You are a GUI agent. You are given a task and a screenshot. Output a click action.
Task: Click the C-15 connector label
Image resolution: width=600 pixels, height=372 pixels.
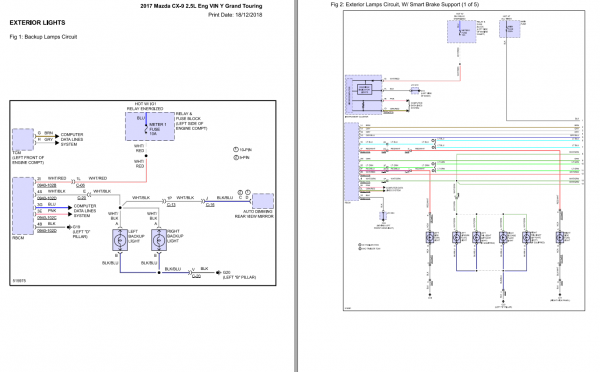point(210,205)
